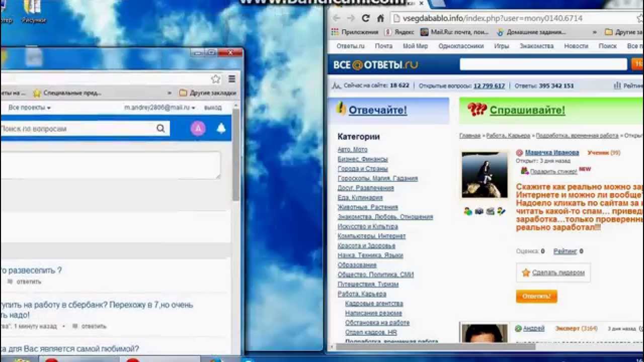Open Игры in portal navigation
This screenshot has height=362, width=644.
502,46
